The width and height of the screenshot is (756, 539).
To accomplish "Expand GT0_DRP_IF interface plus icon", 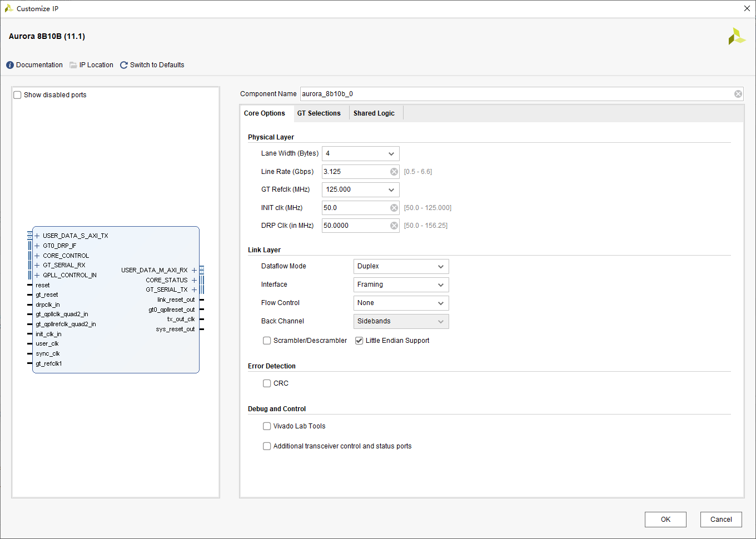I will pos(37,246).
